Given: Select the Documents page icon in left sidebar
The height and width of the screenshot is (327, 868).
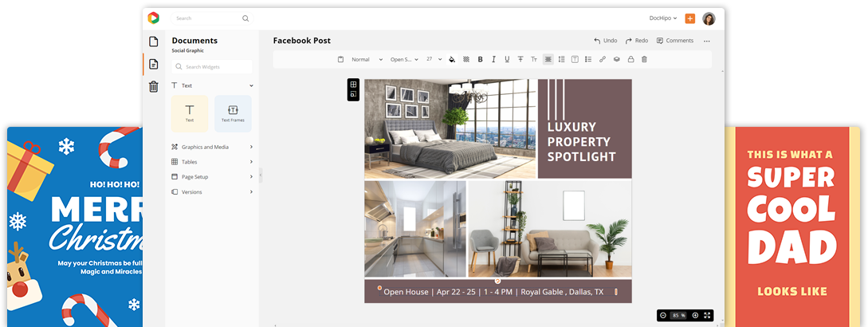Looking at the screenshot, I should pyautogui.click(x=153, y=64).
